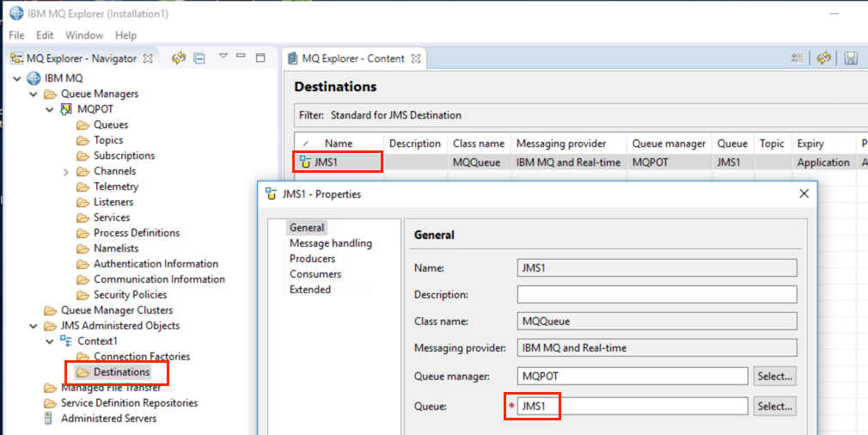This screenshot has height=435, width=868.
Task: Sort the table by Name column header
Action: point(339,144)
